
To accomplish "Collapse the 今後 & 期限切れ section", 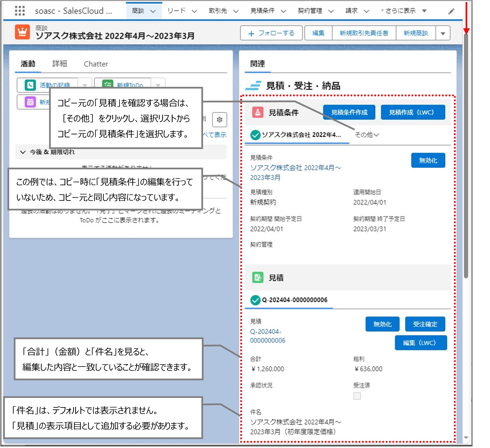I will pos(23,152).
